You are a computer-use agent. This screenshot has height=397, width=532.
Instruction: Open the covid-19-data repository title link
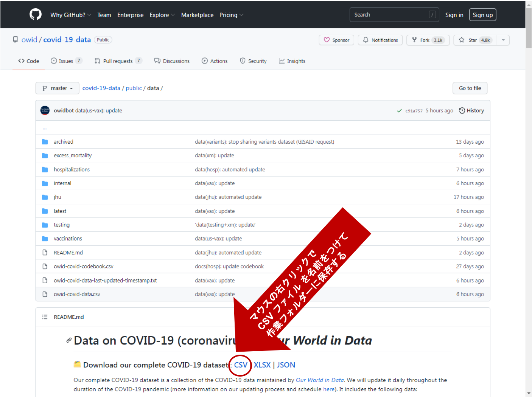coord(67,40)
